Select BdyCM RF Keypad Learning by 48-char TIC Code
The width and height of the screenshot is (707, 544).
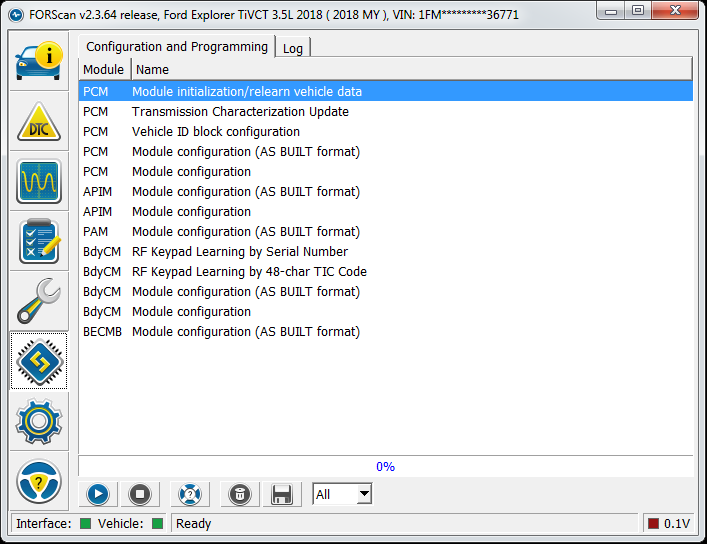tap(386, 272)
